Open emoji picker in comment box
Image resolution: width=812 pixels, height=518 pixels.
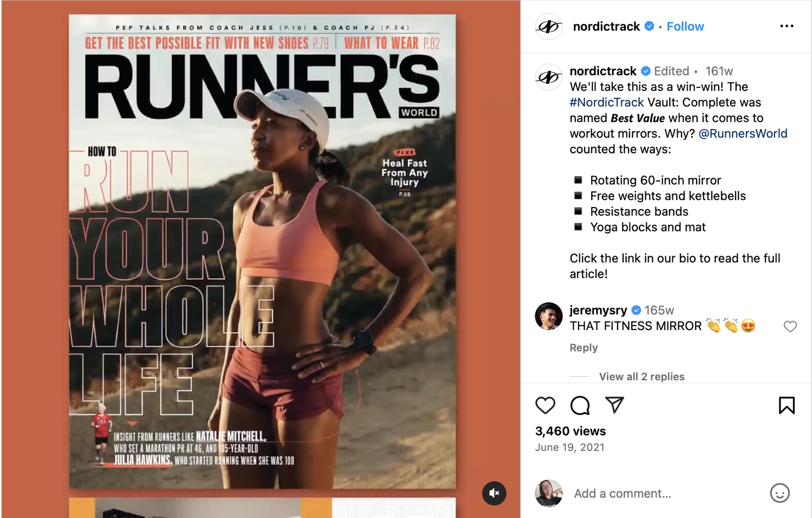click(780, 493)
